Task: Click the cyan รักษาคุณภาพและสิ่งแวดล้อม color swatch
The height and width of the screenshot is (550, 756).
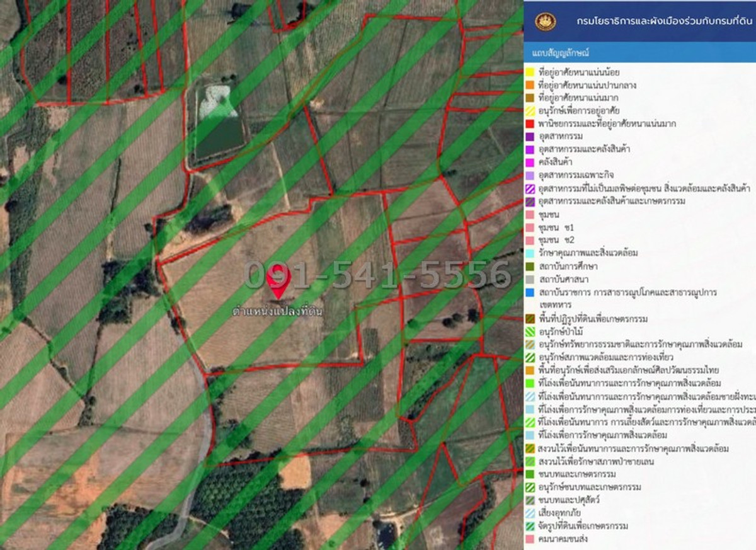Action: pyautogui.click(x=531, y=251)
